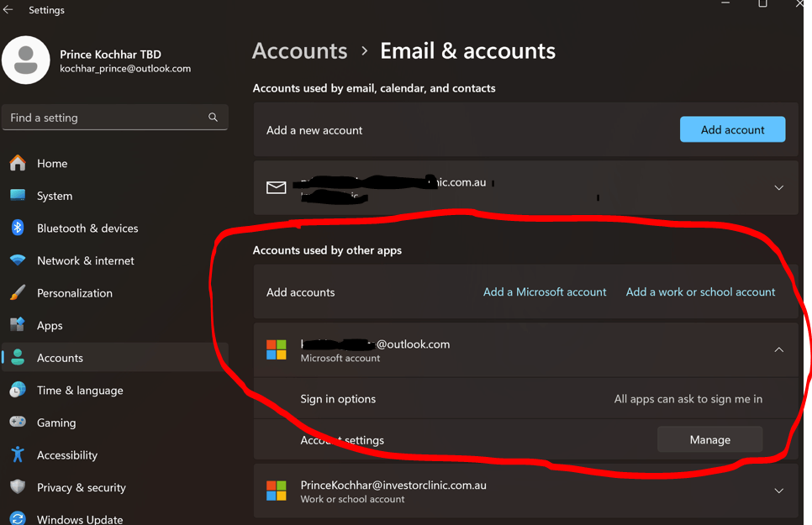Click Add a Microsoft account link

click(544, 292)
